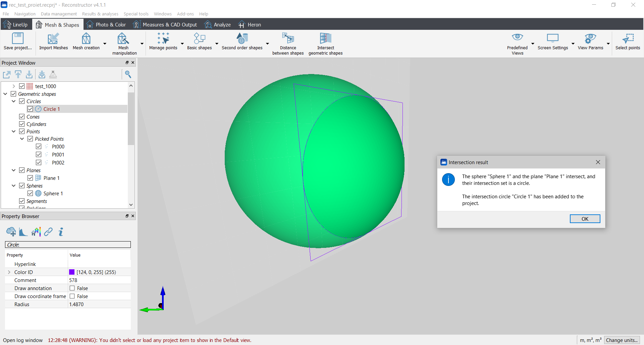This screenshot has height=345, width=644.
Task: Open Intersect geometric shapes tool
Action: tap(325, 39)
